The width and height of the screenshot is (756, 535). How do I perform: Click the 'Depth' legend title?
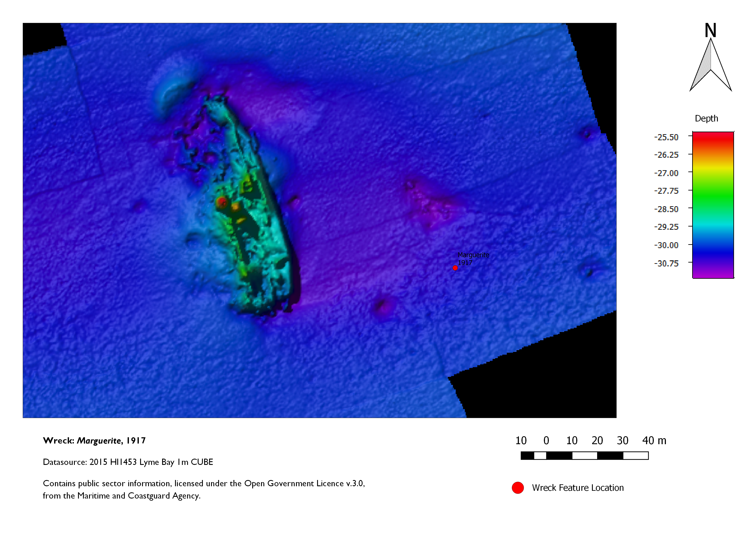(706, 118)
